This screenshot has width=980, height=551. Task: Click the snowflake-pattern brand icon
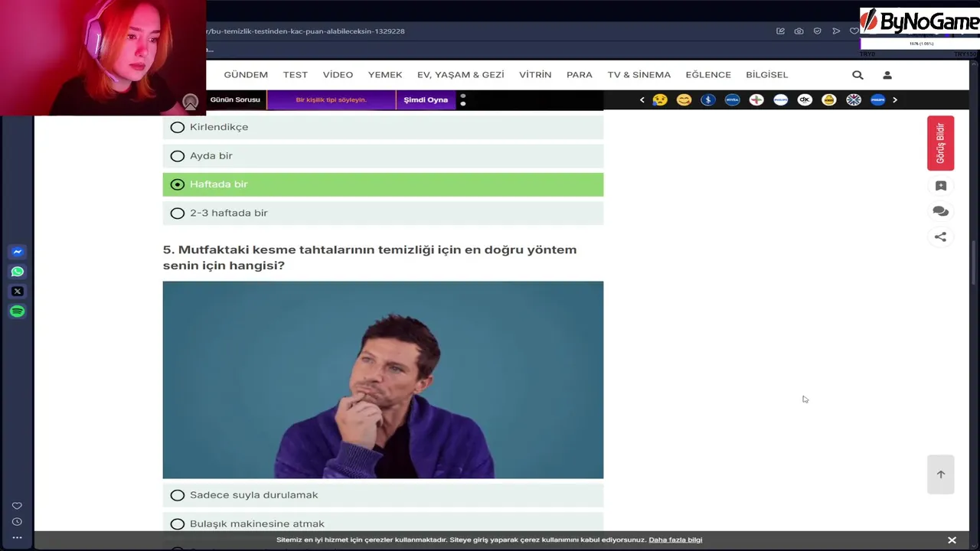pos(854,100)
